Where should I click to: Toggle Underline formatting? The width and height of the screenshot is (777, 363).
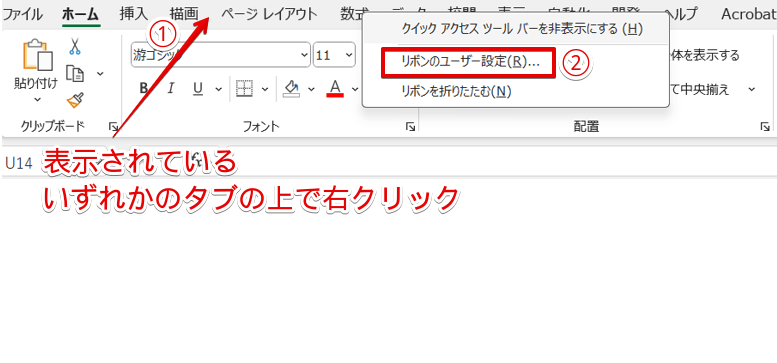[198, 89]
